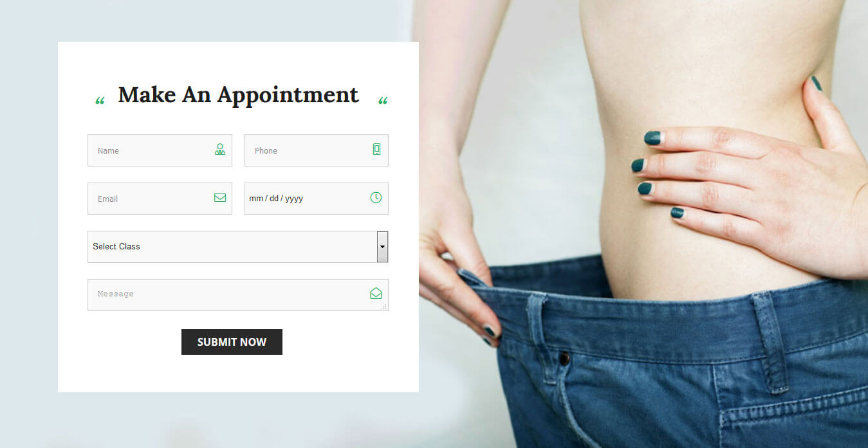
Task: Click the green quote mark left of heading
Action: click(100, 101)
